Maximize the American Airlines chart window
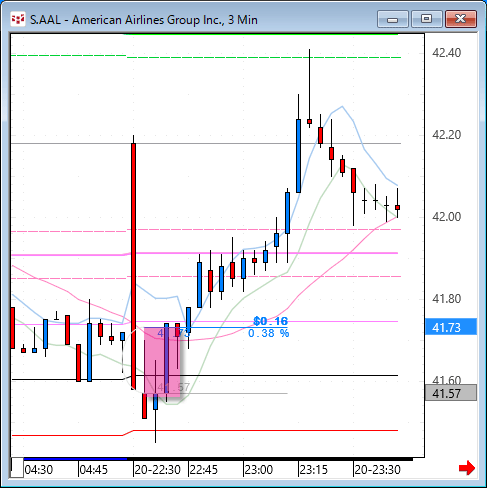This screenshot has height=488, width=487. click(x=426, y=19)
